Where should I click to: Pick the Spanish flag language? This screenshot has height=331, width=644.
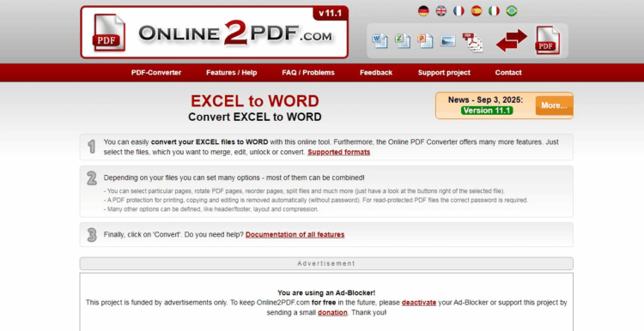click(477, 11)
